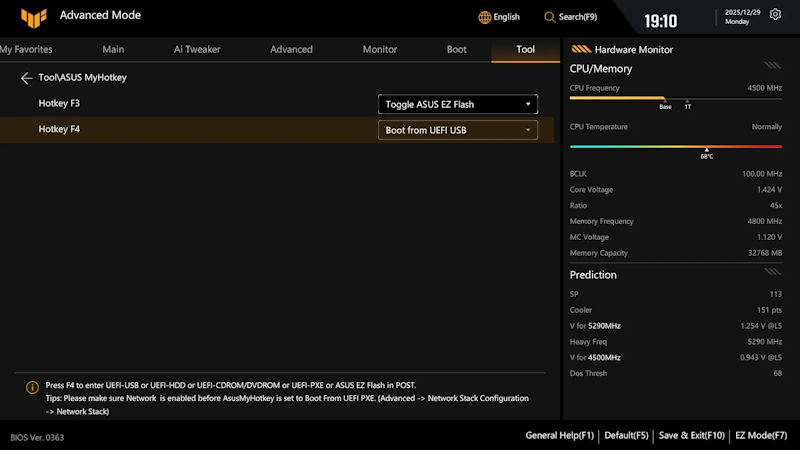800x450 pixels.
Task: Click the Base marker under CPU Frequency
Action: [665, 105]
